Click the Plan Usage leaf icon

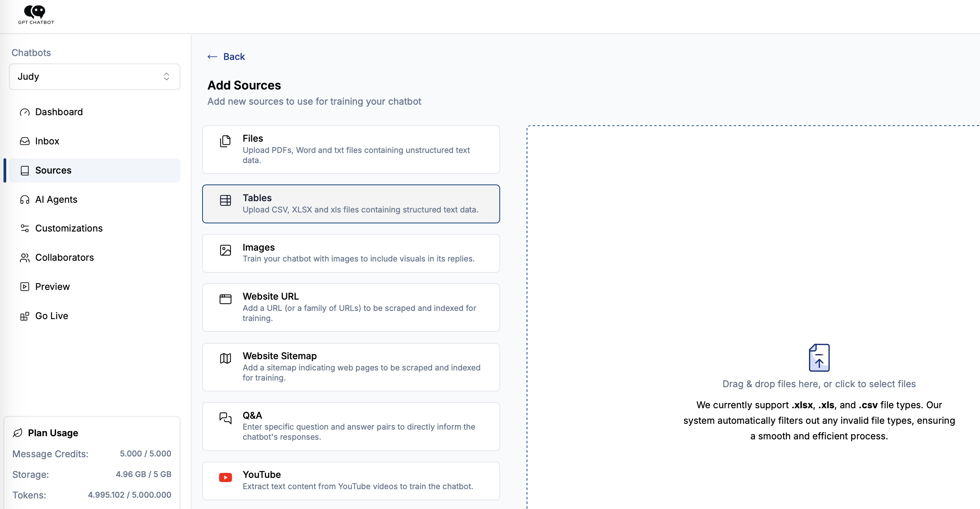[18, 433]
